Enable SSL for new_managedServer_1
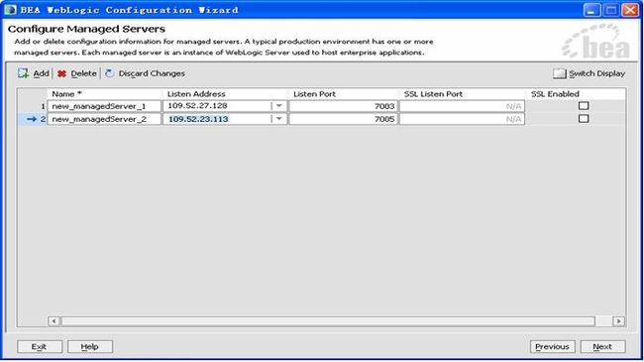The width and height of the screenshot is (644, 362). [584, 106]
